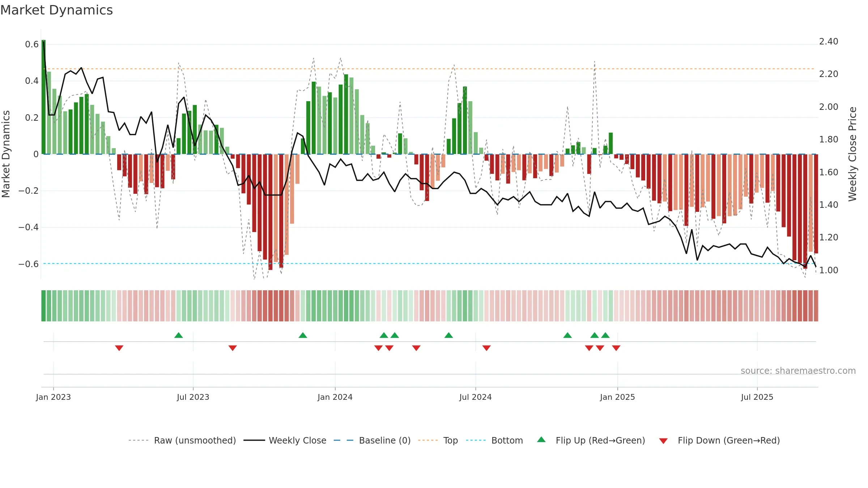Click the 1.60 tick on the right price axis
The image size is (868, 488).
click(x=829, y=172)
